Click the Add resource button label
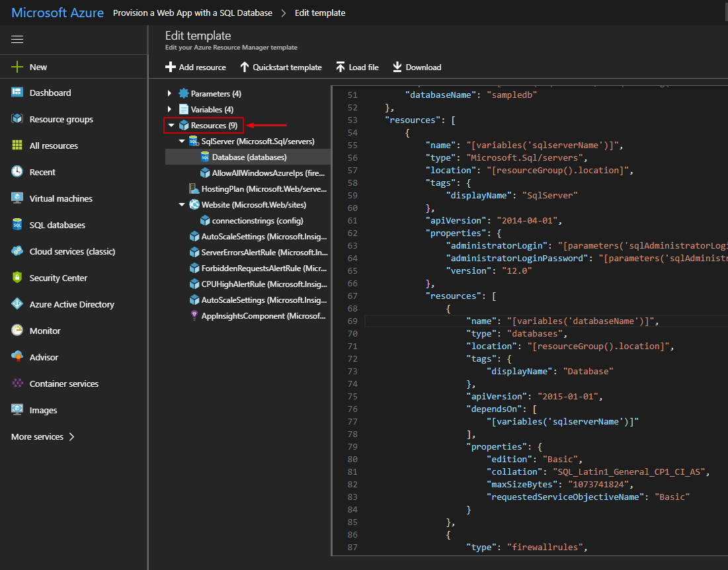 click(x=202, y=67)
